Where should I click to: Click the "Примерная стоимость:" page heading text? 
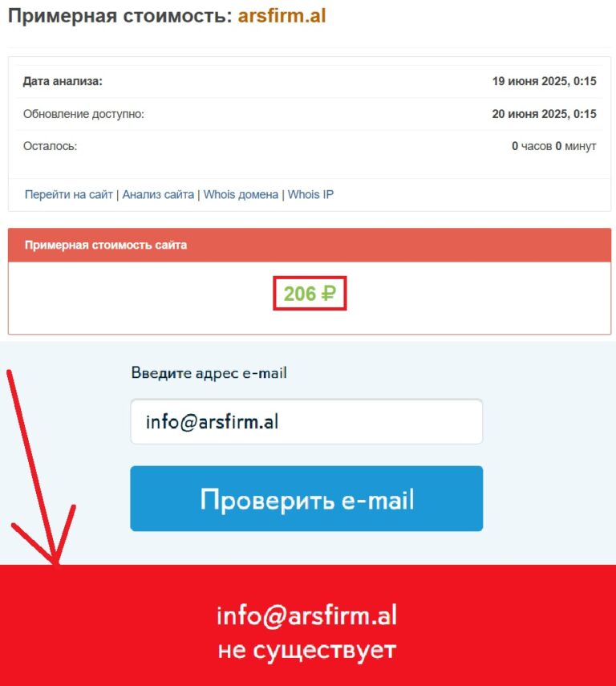(120, 16)
